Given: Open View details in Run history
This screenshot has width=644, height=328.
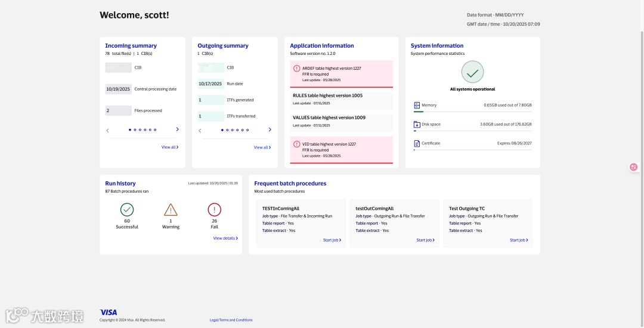Looking at the screenshot, I should click(225, 239).
